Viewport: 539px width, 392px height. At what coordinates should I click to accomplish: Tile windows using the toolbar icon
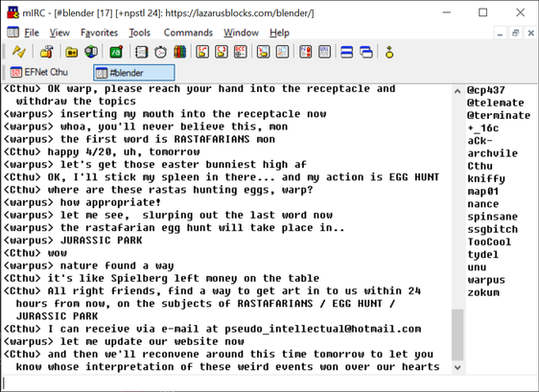(x=347, y=52)
